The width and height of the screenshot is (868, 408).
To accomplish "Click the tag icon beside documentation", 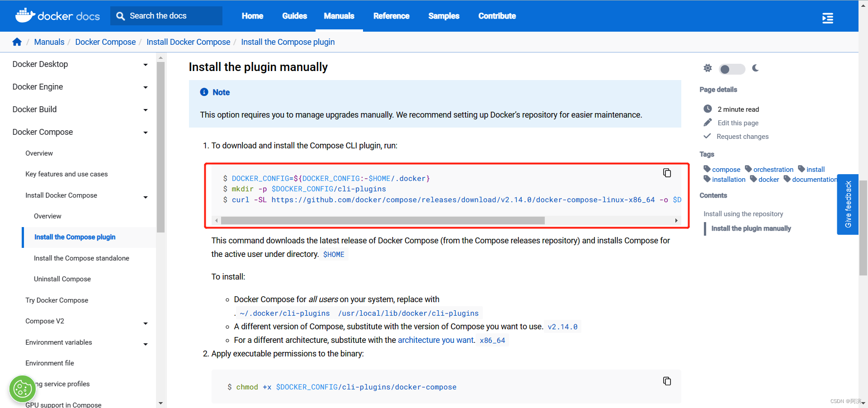I will click(x=787, y=179).
